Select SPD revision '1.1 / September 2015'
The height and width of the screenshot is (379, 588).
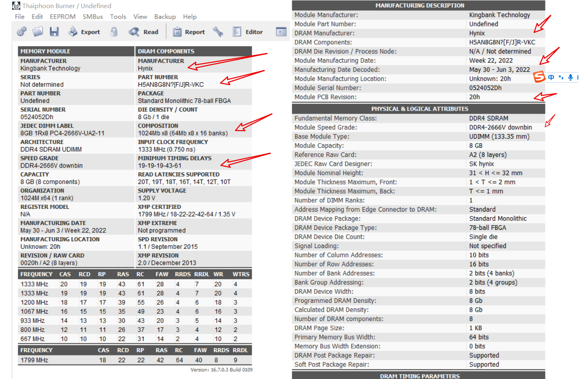pyautogui.click(x=168, y=246)
